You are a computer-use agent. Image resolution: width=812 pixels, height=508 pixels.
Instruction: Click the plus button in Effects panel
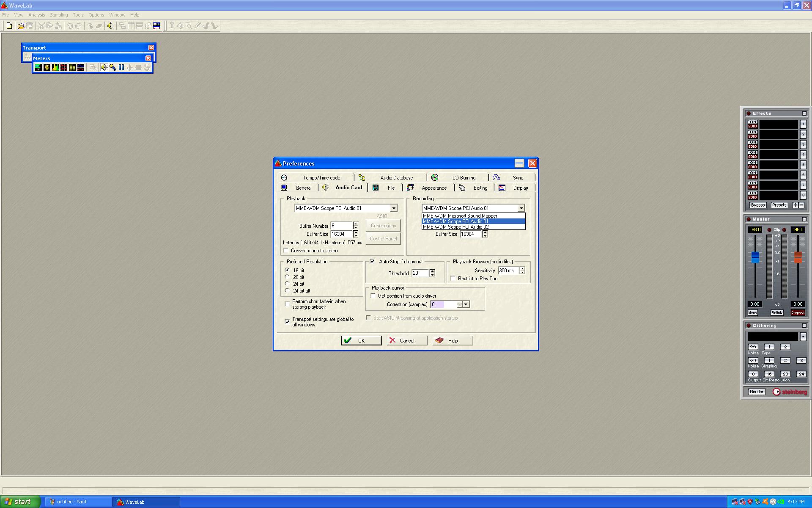pyautogui.click(x=796, y=205)
